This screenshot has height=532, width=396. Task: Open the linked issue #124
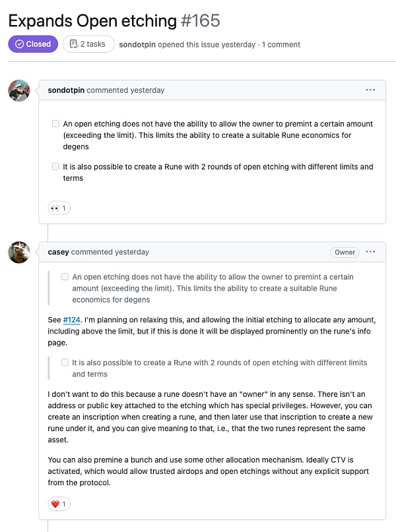71,320
